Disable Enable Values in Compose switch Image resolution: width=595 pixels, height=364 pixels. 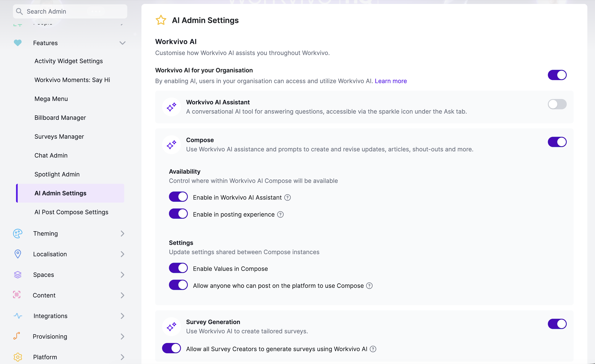[178, 268]
